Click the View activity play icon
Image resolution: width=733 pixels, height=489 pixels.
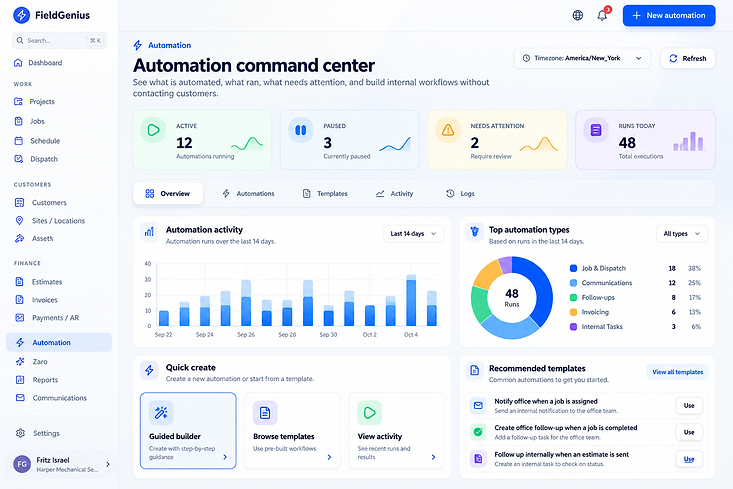pos(369,413)
